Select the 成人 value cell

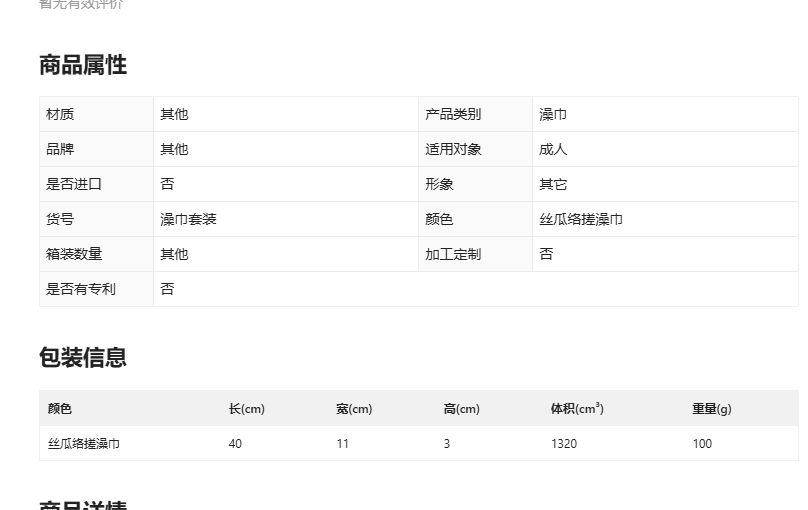tap(553, 149)
